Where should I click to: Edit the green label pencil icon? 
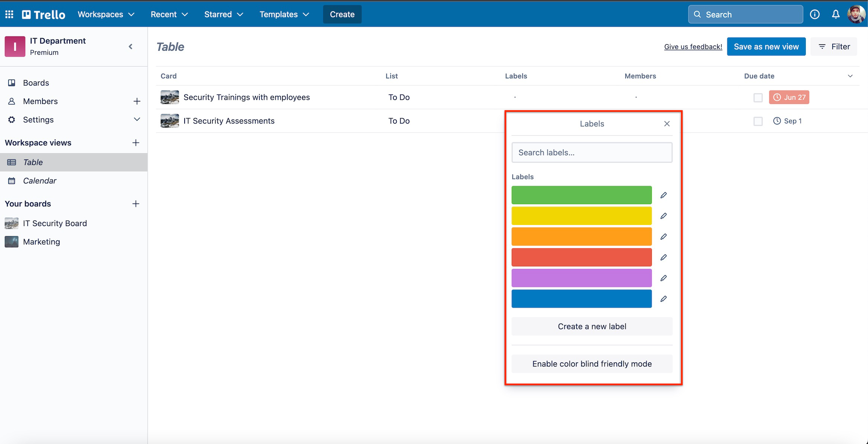click(663, 195)
